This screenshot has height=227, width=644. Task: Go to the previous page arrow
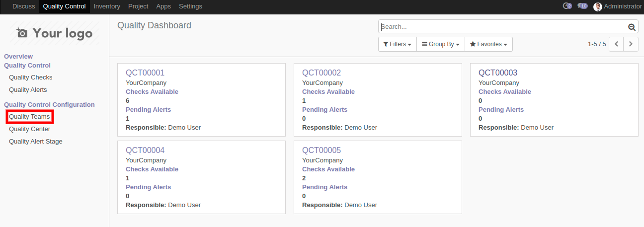(616, 44)
